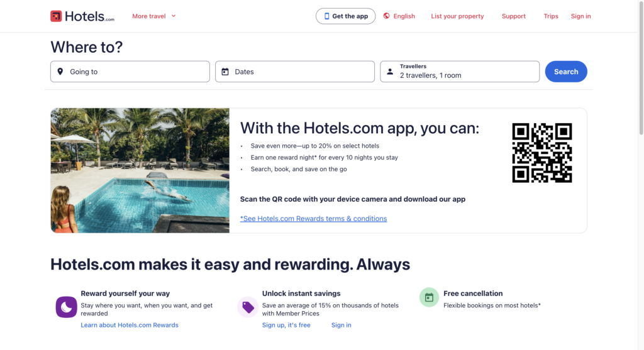Click the calendar icon in Dates field
The width and height of the screenshot is (644, 350).
point(225,72)
